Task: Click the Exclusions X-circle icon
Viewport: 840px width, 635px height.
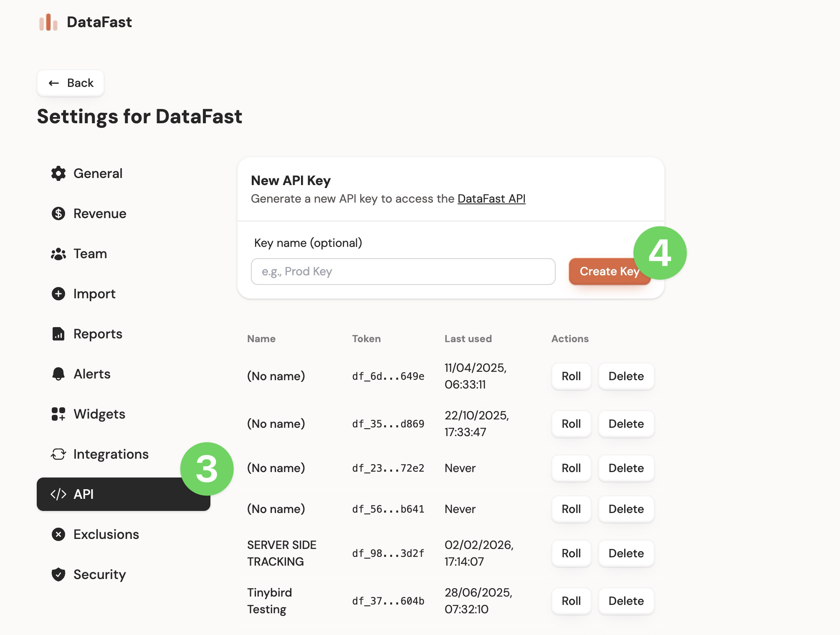Action: click(x=58, y=534)
